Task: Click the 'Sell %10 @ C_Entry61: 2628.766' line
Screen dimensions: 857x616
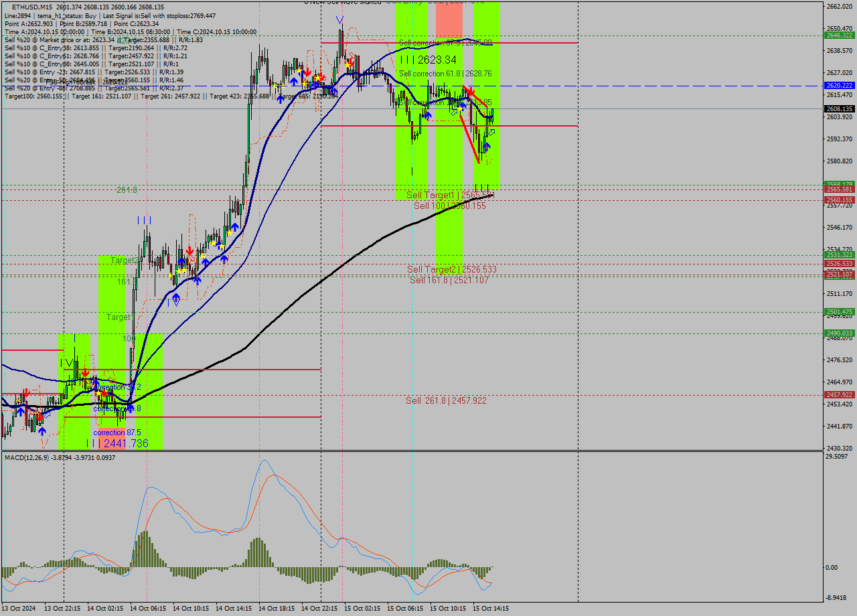Action: (96, 56)
